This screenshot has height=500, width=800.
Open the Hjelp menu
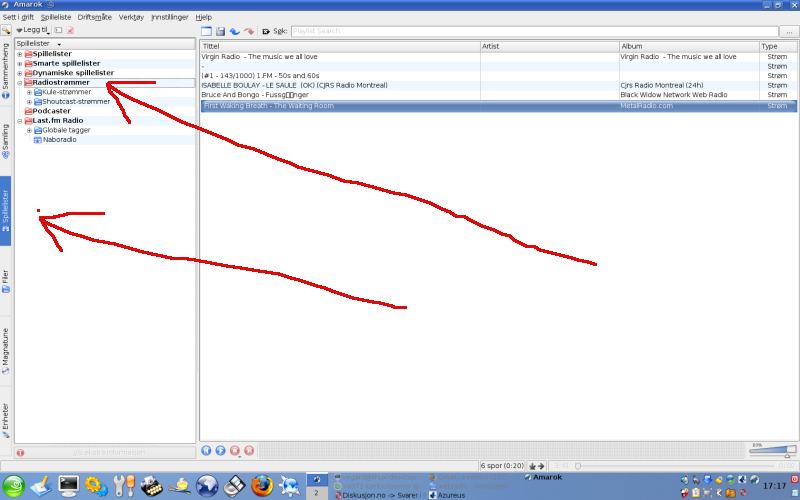(x=204, y=17)
